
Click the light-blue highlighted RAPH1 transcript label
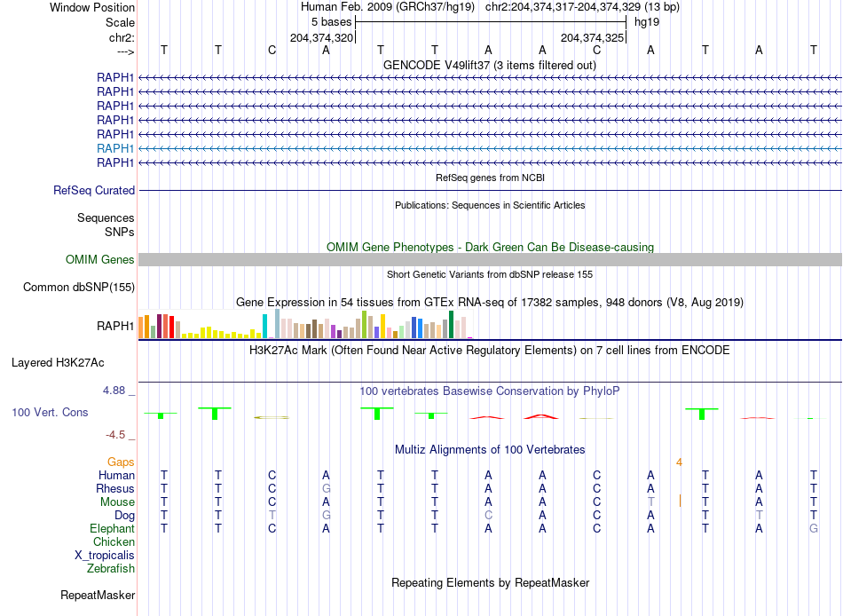(x=115, y=148)
